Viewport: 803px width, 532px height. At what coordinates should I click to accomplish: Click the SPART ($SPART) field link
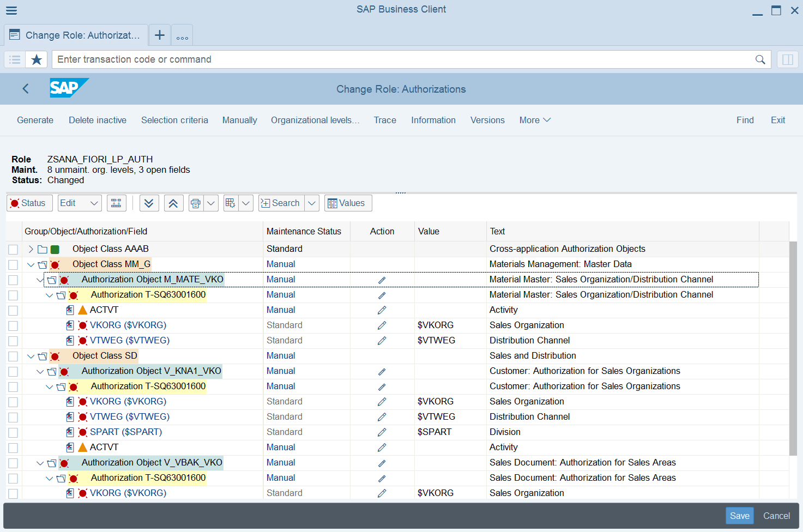point(126,432)
